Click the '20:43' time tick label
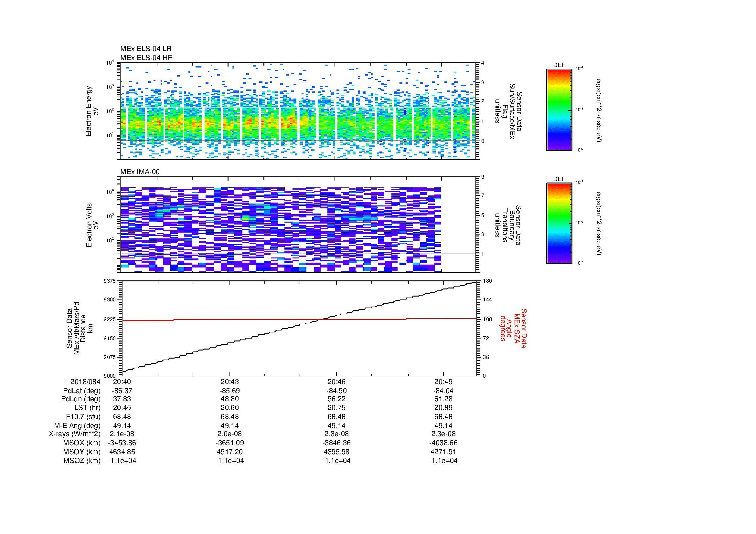 (229, 382)
